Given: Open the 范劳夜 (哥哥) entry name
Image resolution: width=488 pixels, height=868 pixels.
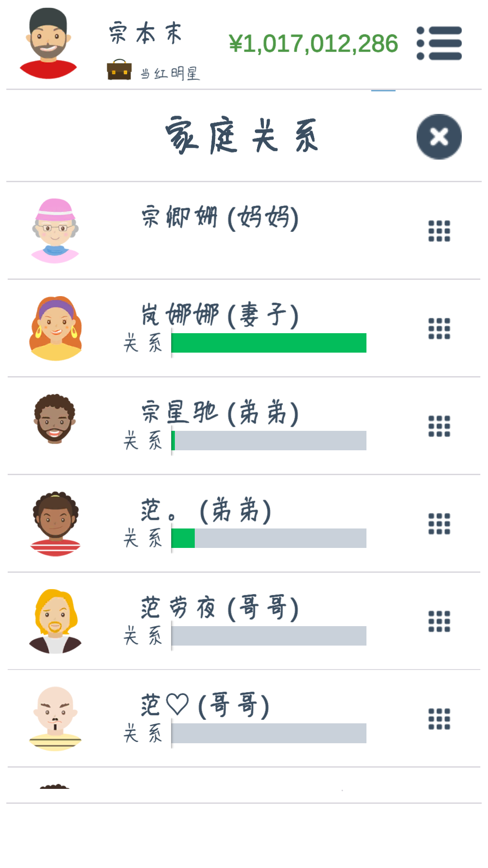Looking at the screenshot, I should click(220, 608).
